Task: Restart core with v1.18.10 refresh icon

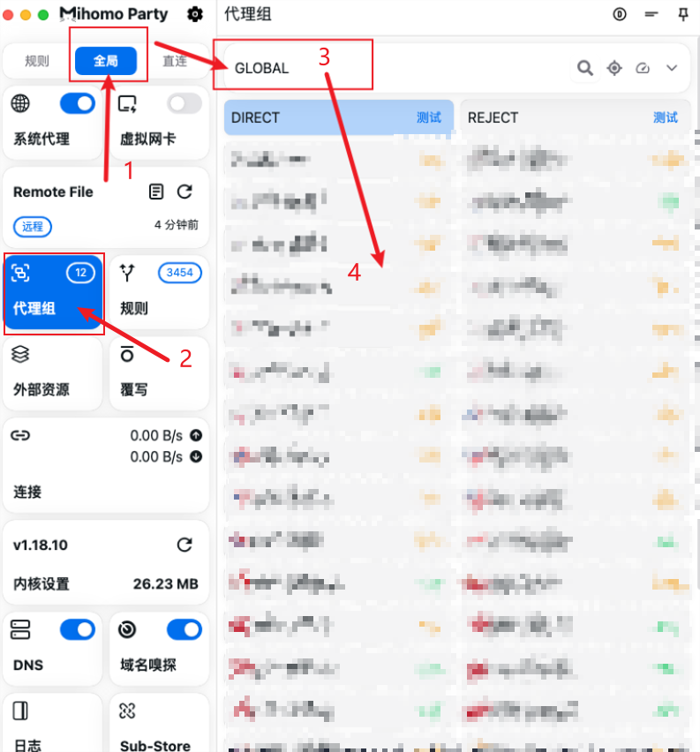Action: coord(184,545)
